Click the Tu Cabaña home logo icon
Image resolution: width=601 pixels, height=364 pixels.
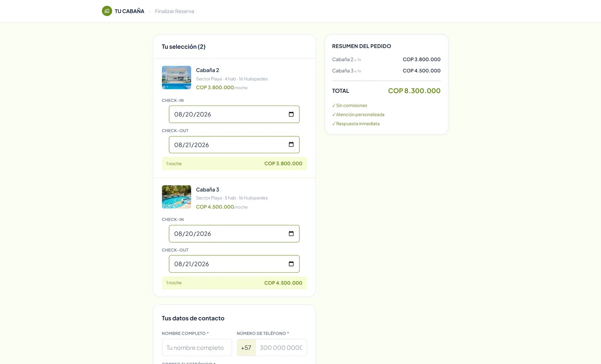pos(107,11)
